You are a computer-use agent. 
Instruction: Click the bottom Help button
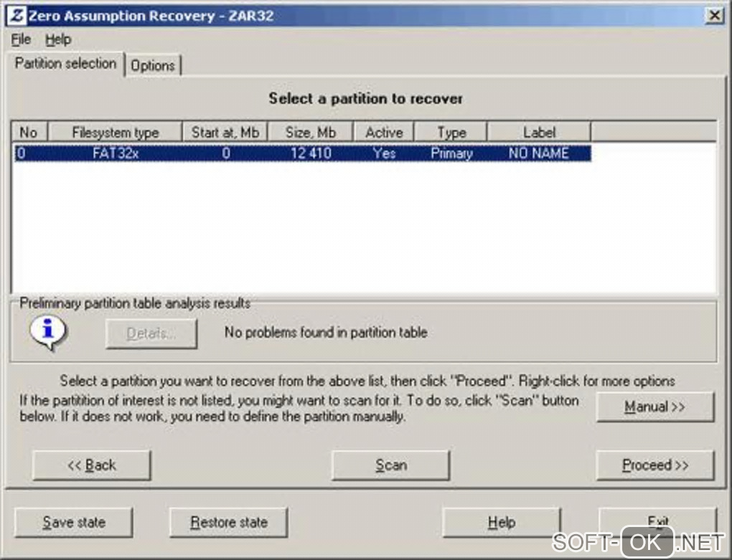pyautogui.click(x=502, y=522)
